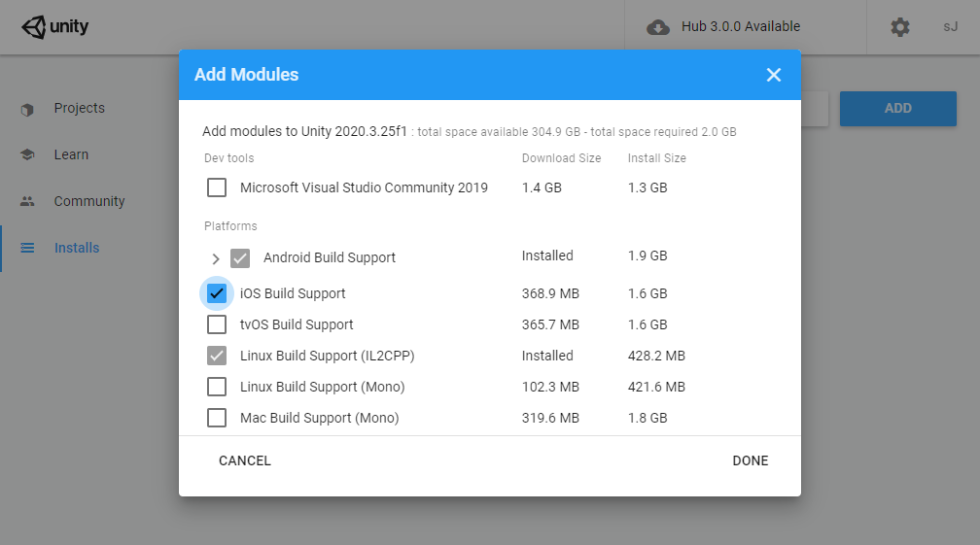This screenshot has height=545, width=980.
Task: Click the 368.9 MB download size value
Action: tap(550, 293)
